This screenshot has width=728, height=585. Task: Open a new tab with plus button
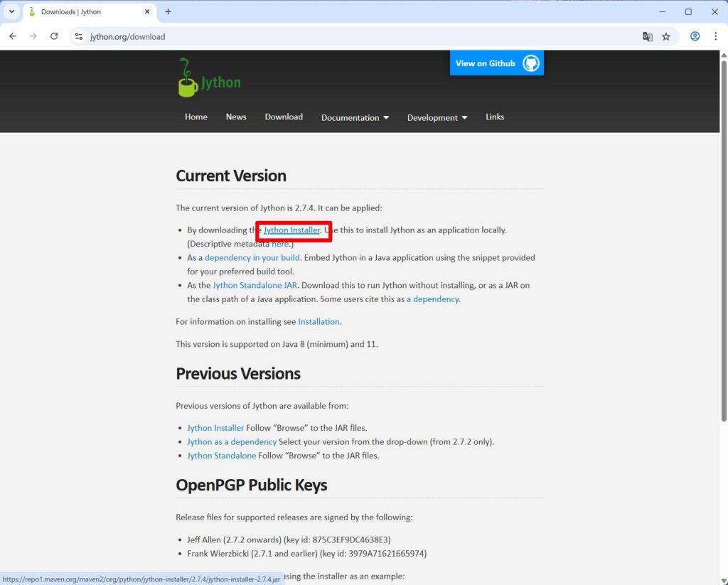[x=168, y=12]
